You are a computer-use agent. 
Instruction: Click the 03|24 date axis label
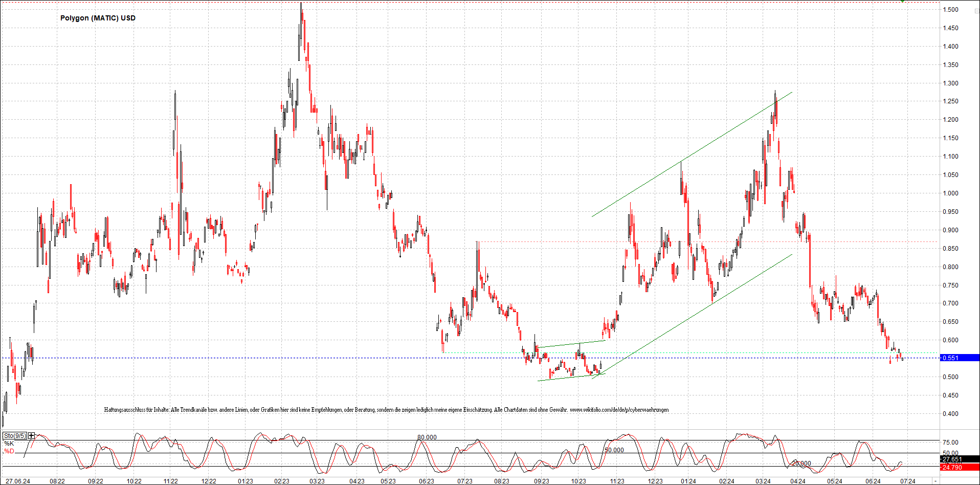point(763,481)
